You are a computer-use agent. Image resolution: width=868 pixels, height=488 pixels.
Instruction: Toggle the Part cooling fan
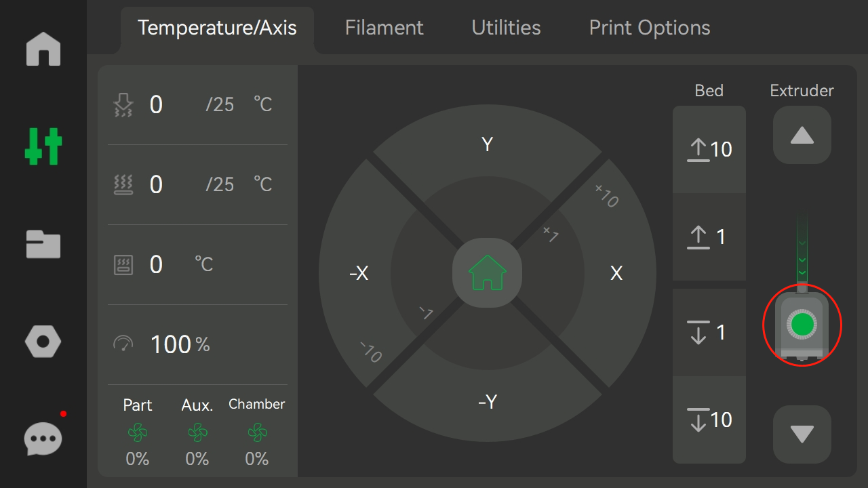[x=138, y=432]
